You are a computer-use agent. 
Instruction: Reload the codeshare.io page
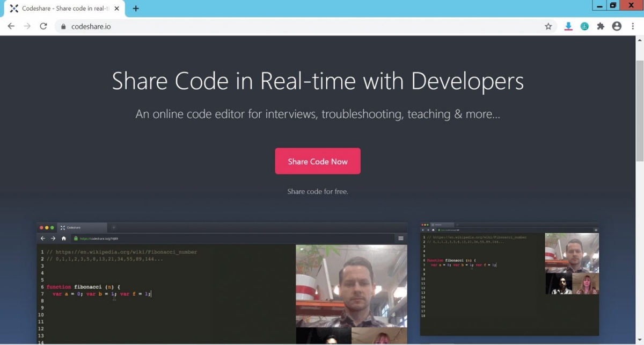43,26
